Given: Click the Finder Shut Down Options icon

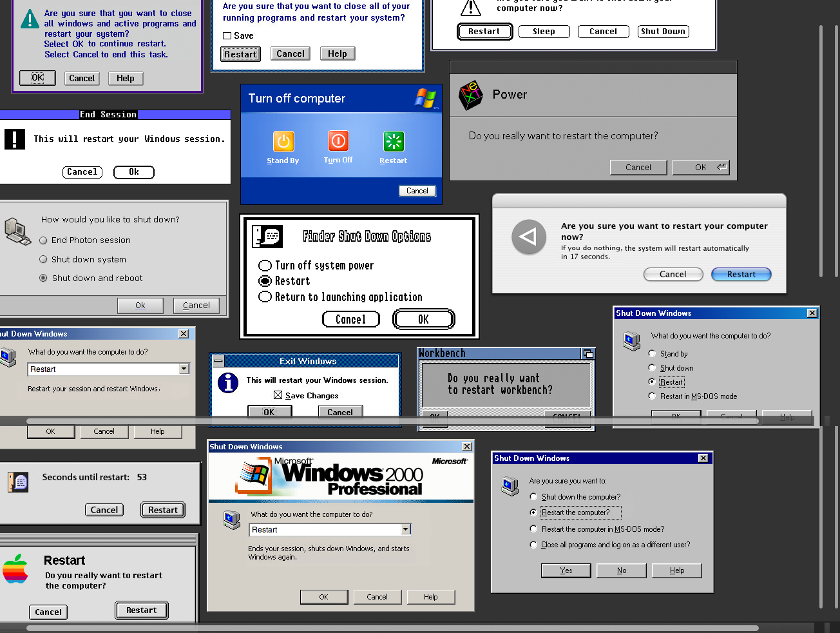Looking at the screenshot, I should click(x=267, y=237).
